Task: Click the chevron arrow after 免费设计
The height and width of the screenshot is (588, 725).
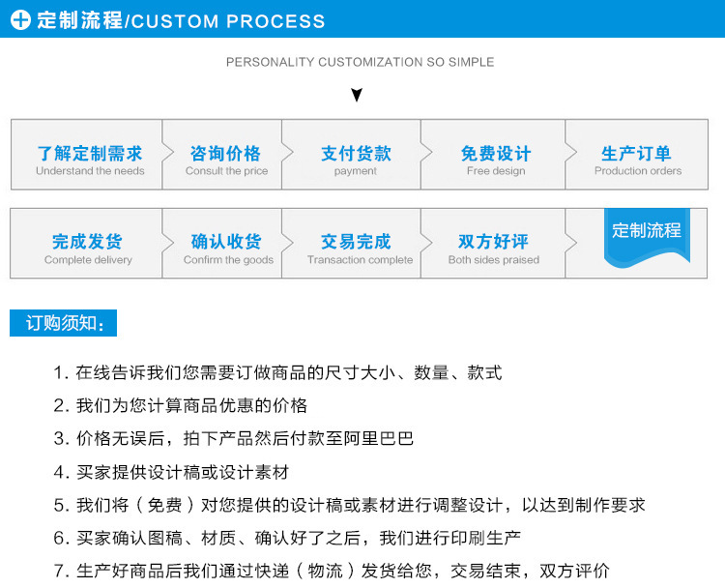Action: [x=571, y=153]
